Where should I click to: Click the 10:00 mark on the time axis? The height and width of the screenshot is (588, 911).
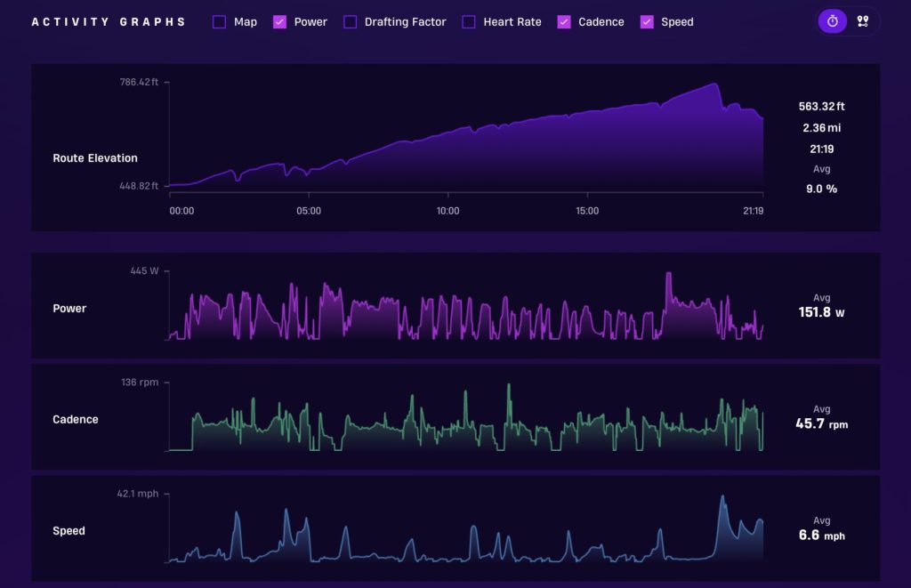pos(447,211)
